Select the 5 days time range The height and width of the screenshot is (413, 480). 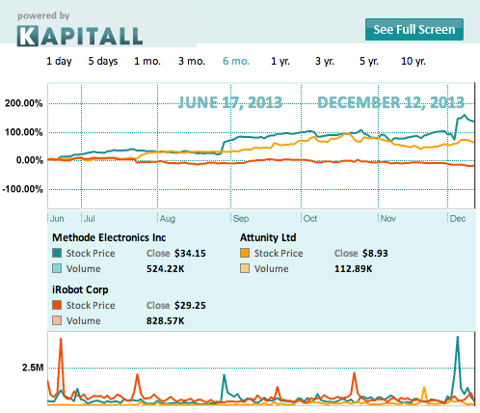(x=103, y=61)
